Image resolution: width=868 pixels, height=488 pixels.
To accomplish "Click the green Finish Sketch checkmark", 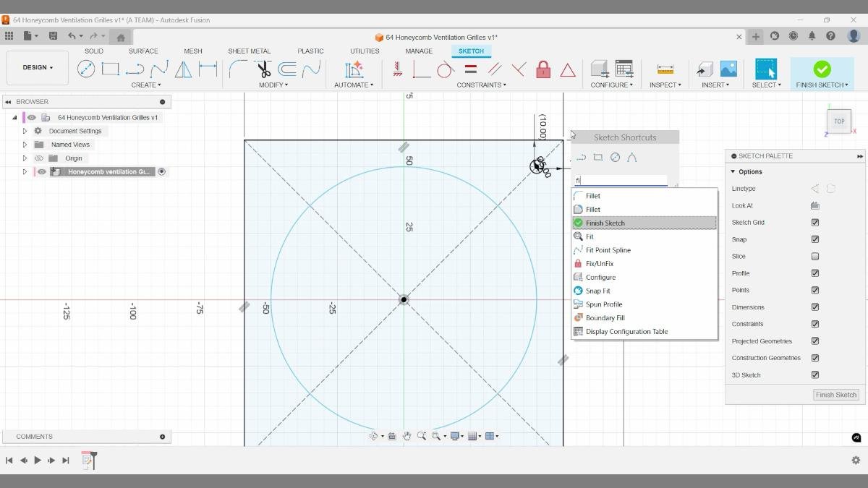I will [x=822, y=69].
